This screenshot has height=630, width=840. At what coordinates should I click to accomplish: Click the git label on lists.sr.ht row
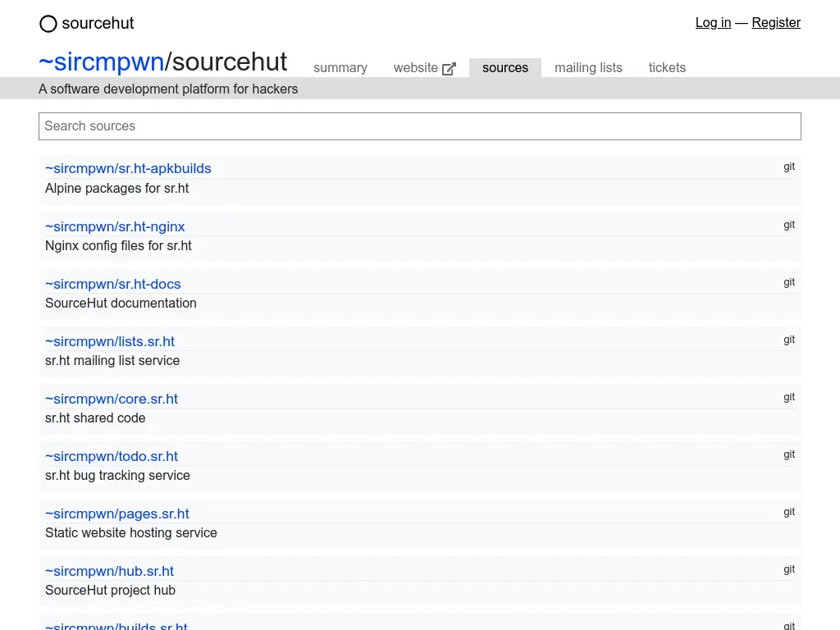click(x=789, y=340)
